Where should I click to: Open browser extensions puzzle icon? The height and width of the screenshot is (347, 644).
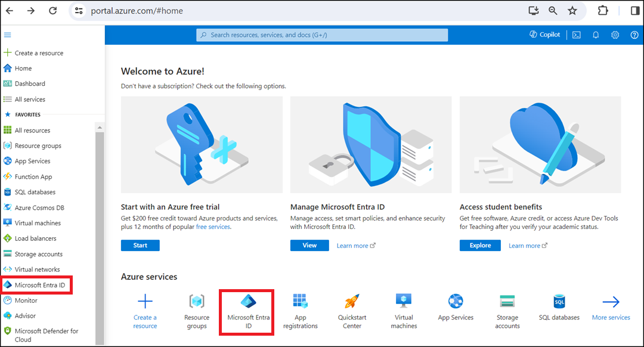point(602,11)
